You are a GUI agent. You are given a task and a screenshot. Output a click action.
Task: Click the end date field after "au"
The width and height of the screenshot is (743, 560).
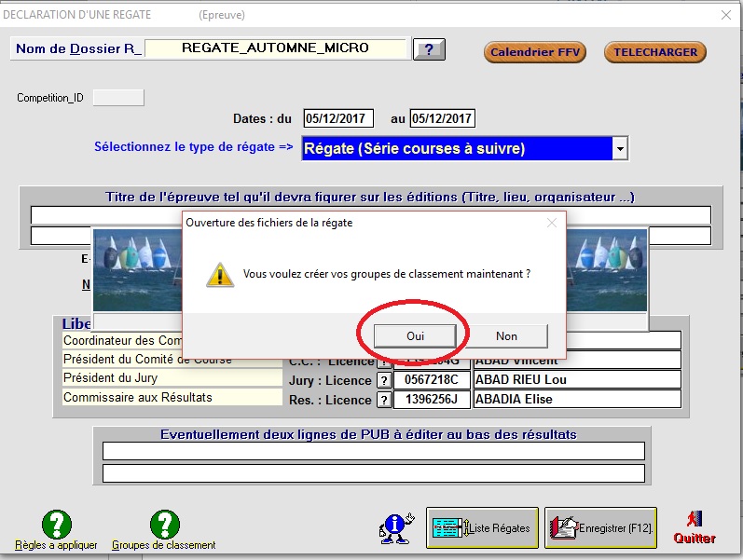(443, 118)
